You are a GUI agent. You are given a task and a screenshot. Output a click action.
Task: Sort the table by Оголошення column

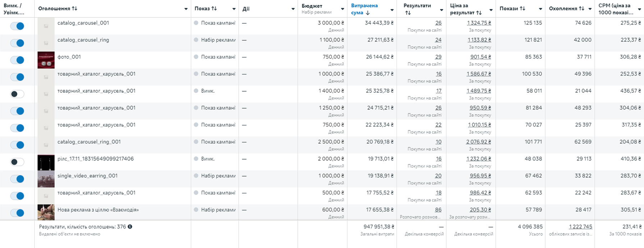point(74,9)
